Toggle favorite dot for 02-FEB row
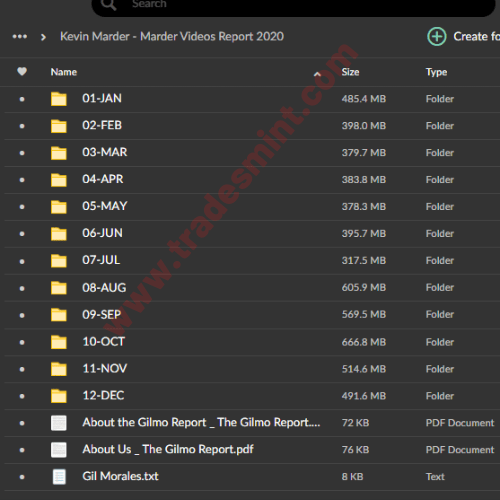Image resolution: width=500 pixels, height=500 pixels. 22,126
